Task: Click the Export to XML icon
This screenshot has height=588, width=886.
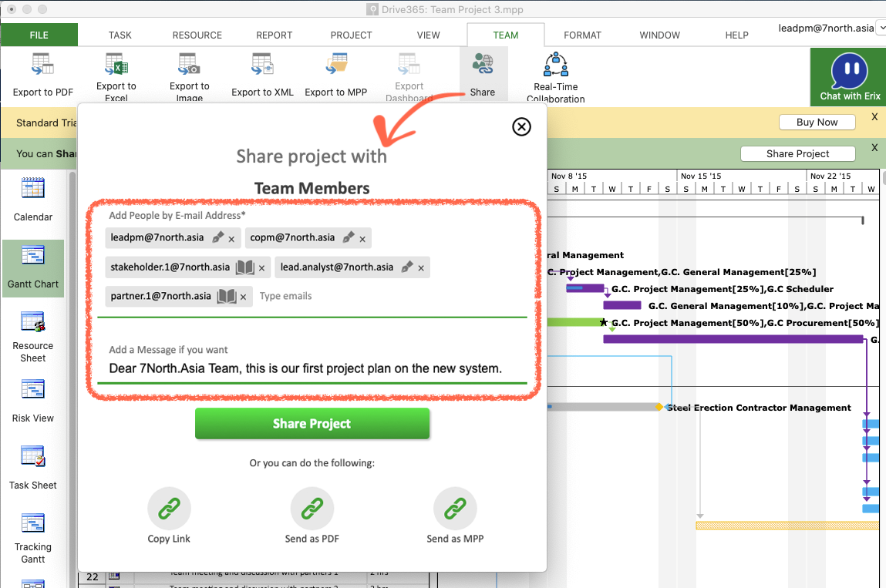Action: 262,64
